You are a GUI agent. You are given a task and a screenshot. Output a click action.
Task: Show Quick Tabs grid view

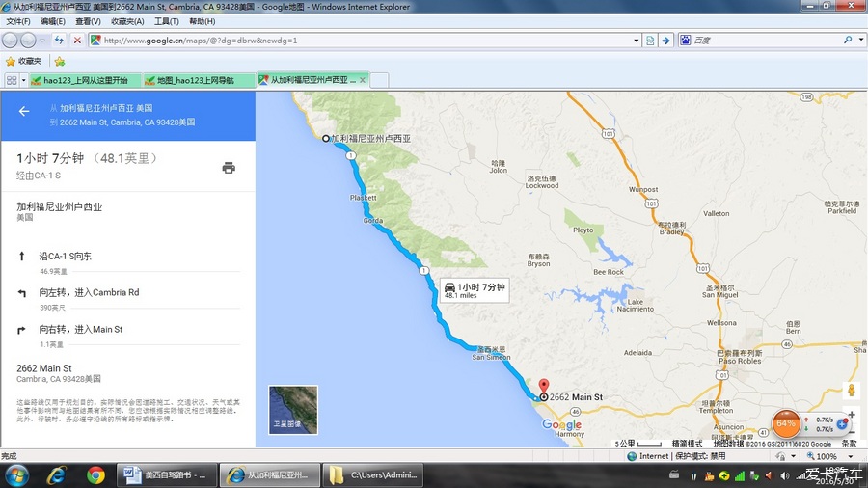pos(12,80)
